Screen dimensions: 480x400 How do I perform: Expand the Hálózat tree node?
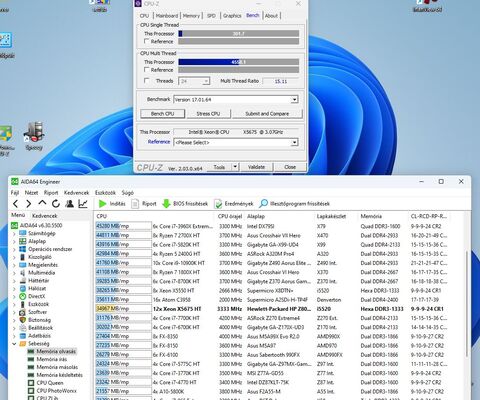pos(14,289)
